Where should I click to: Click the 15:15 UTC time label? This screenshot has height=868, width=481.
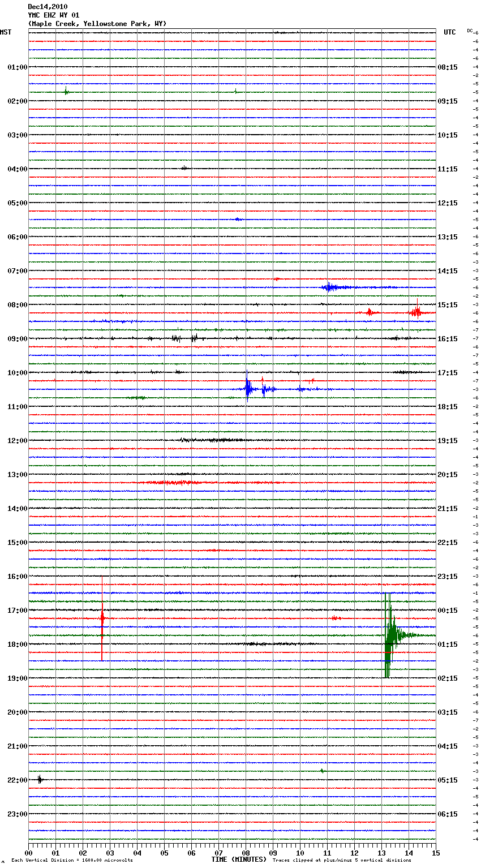[448, 305]
